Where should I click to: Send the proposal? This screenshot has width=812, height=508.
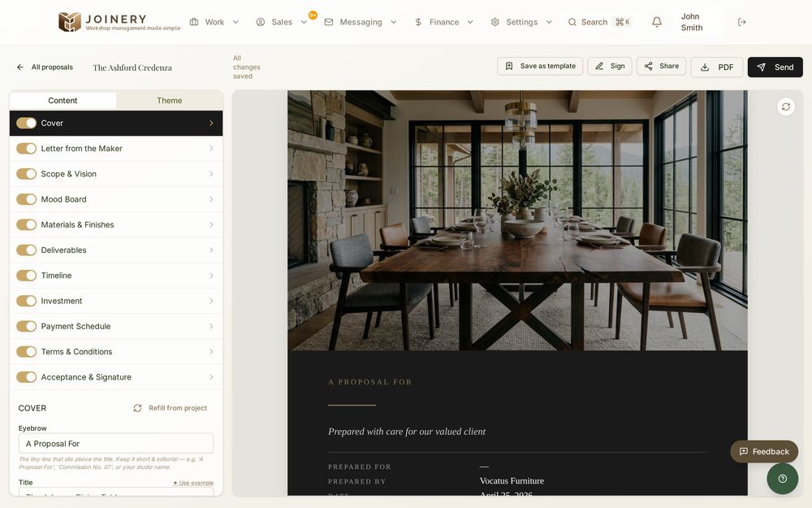coord(775,67)
